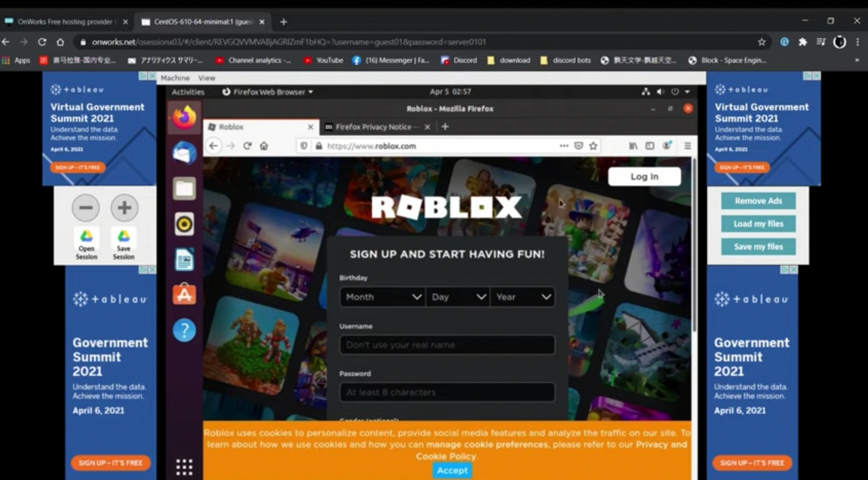868x480 pixels.
Task: Launch Thunderbird mail from the dock
Action: coord(184,153)
